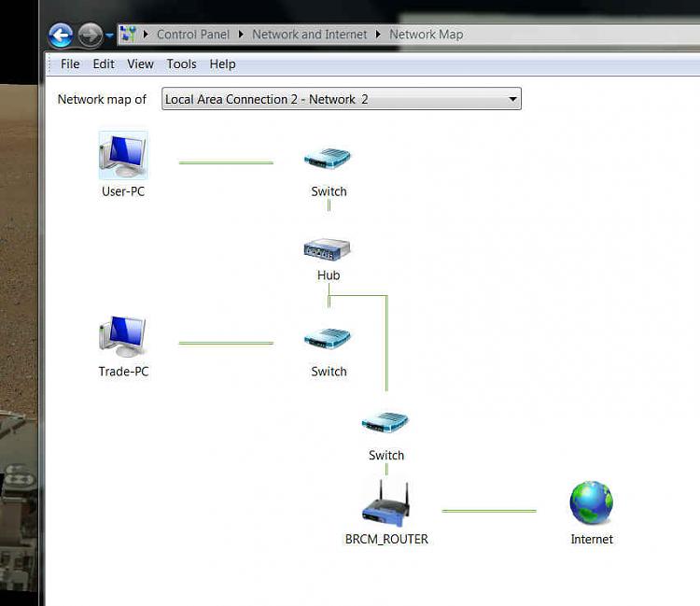
Task: Click the User-PC computer icon
Action: tap(123, 155)
